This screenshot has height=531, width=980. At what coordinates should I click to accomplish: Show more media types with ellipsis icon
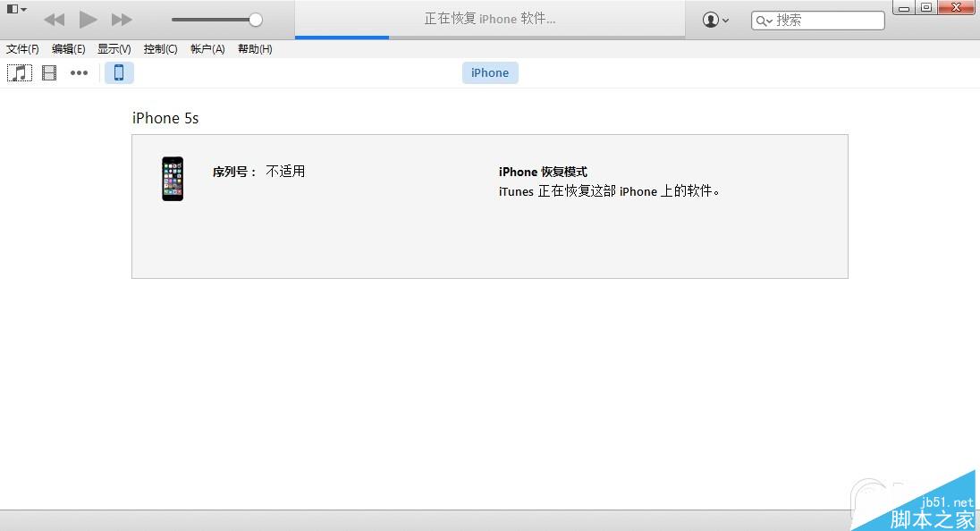[x=79, y=73]
